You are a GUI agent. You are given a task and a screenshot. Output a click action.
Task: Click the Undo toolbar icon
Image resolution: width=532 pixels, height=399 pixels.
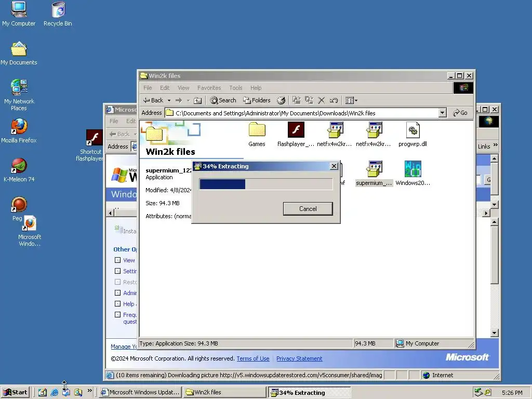pyautogui.click(x=334, y=100)
